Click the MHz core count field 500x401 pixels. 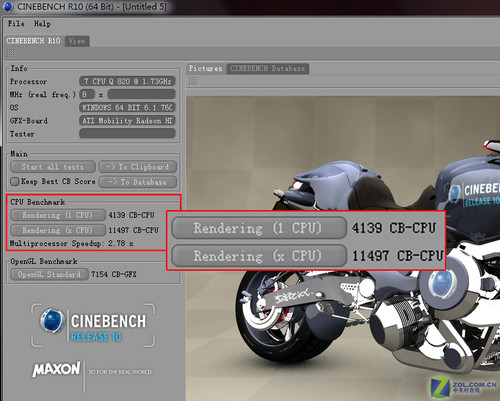click(x=87, y=94)
